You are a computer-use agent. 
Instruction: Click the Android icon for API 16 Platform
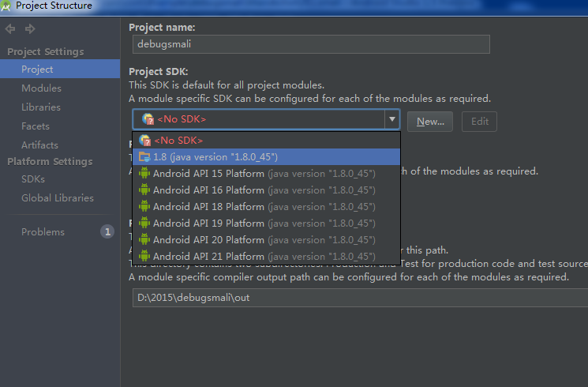click(144, 190)
